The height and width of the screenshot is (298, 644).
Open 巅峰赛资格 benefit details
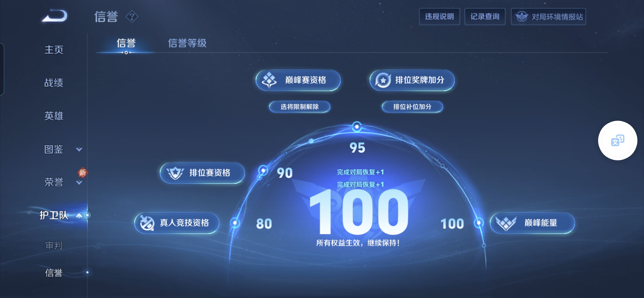[298, 80]
